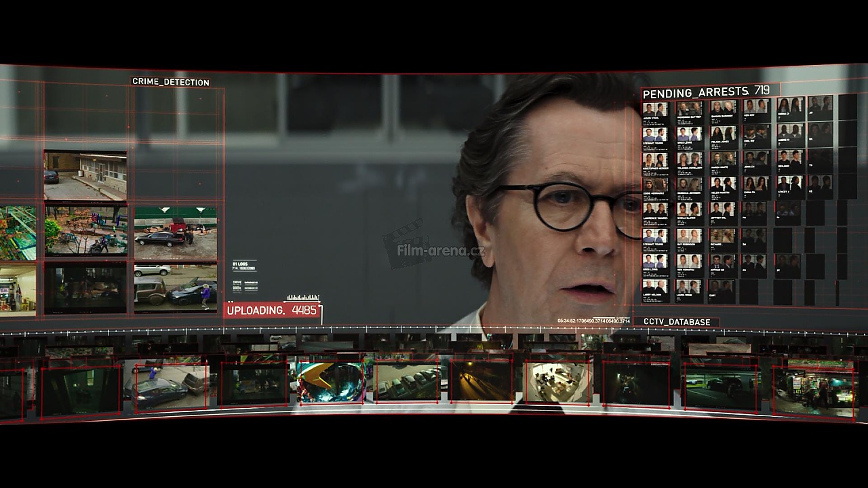This screenshot has width=868, height=488.
Task: Click the 01 LOGS info readout
Action: click(x=244, y=266)
